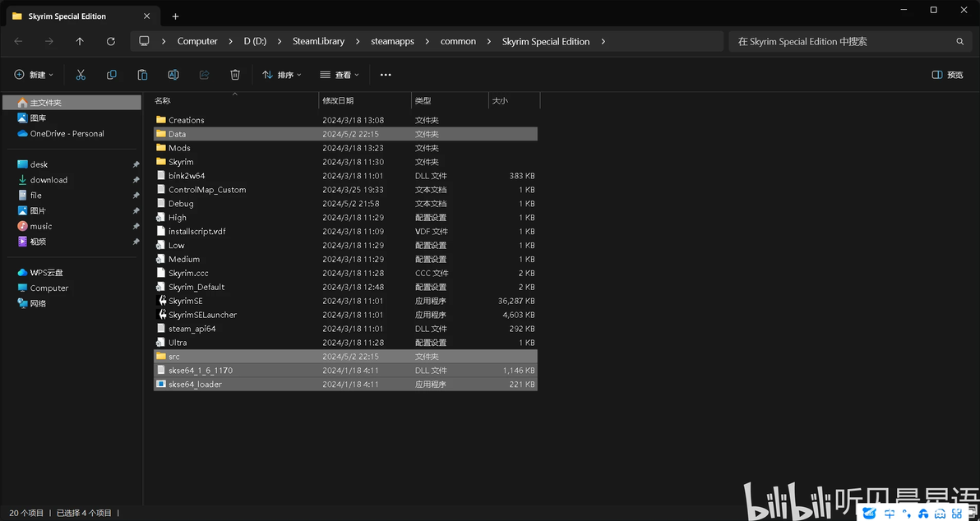Image resolution: width=980 pixels, height=521 pixels.
Task: Open pinned download folder in sidebar
Action: (72, 180)
